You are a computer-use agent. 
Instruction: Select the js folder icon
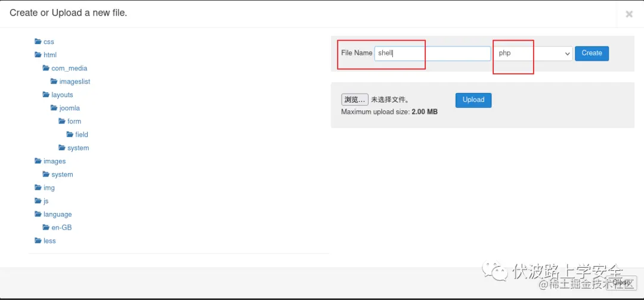click(38, 201)
